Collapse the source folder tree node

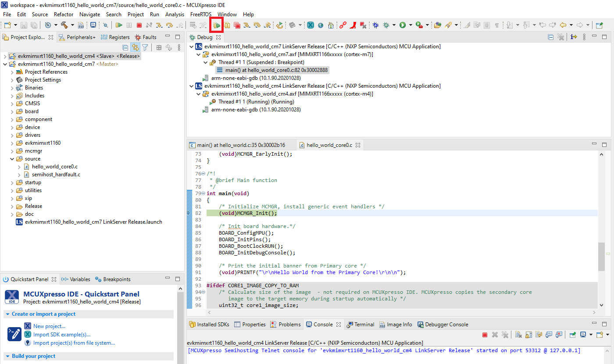coord(12,159)
